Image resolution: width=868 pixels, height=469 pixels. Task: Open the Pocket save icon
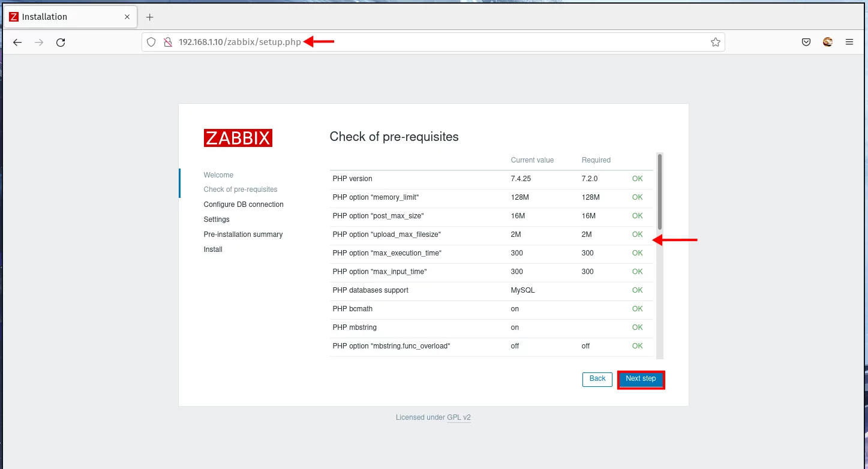(x=806, y=42)
